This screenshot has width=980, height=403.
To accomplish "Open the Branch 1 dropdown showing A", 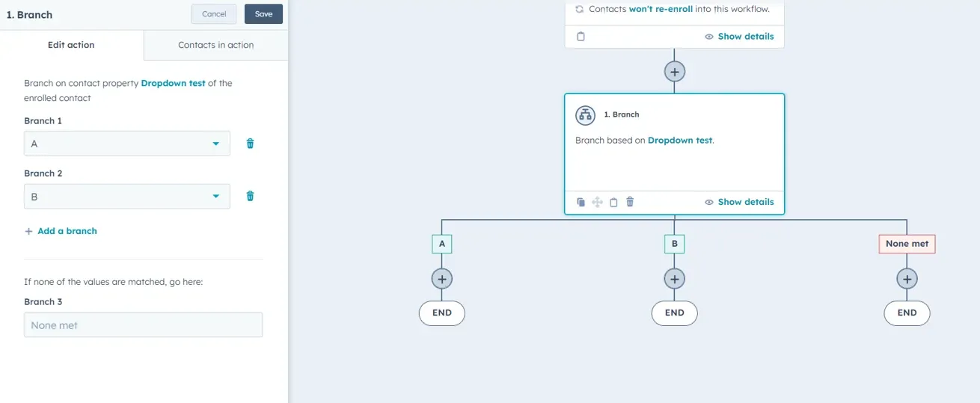I will pos(127,144).
